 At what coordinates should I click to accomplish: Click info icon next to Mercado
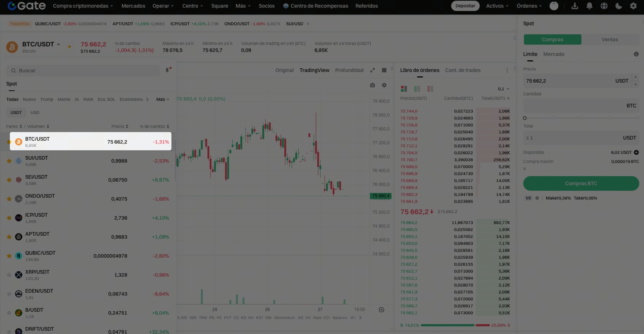tap(636, 54)
